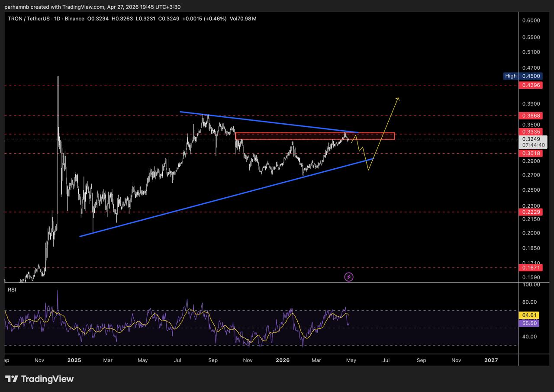
Task: Select the red 0.2229 price label
Action: (x=530, y=212)
